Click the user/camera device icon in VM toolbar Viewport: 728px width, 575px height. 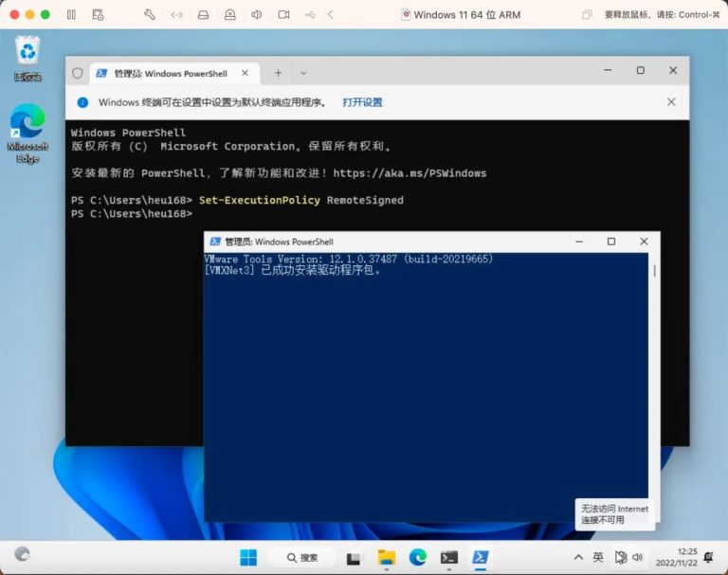229,15
